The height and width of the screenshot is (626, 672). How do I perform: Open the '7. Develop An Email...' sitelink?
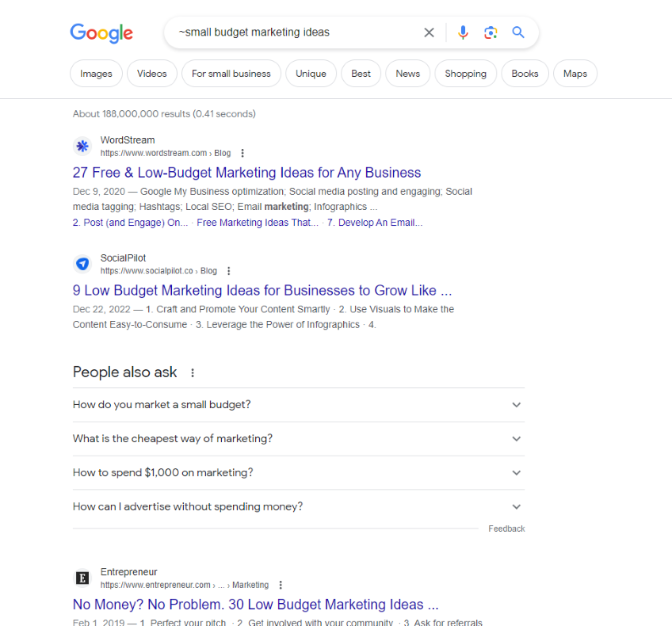point(375,223)
